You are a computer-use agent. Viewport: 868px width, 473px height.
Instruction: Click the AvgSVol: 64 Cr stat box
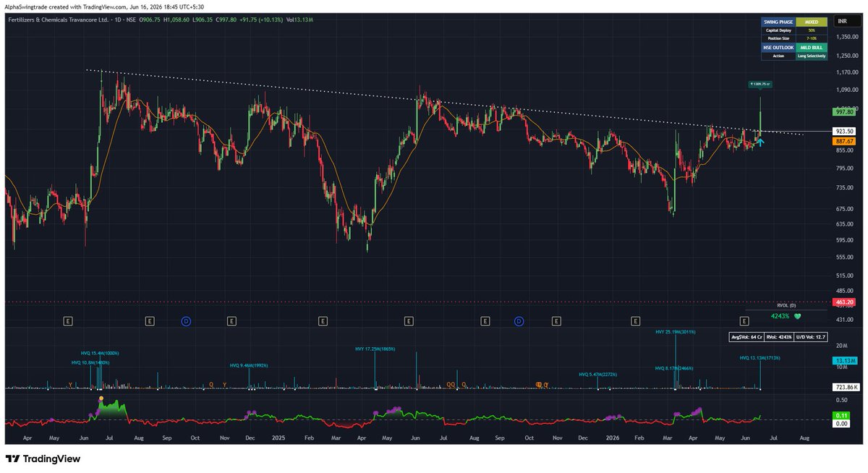click(x=746, y=337)
